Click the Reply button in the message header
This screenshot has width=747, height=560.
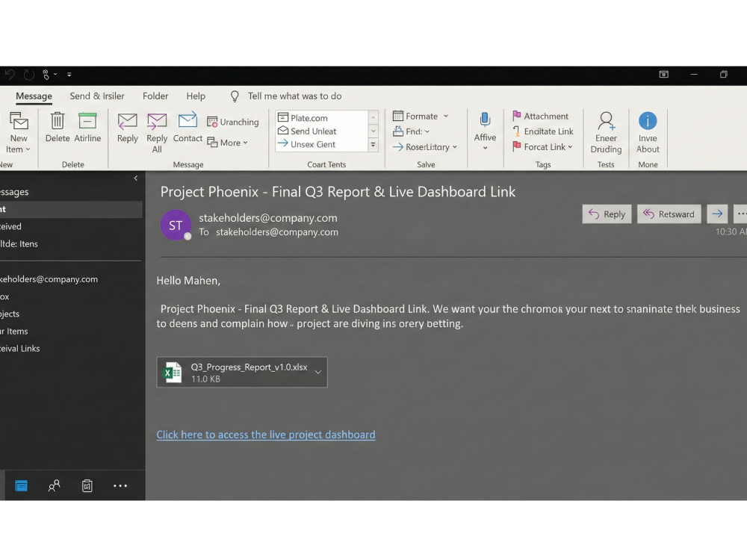(607, 214)
